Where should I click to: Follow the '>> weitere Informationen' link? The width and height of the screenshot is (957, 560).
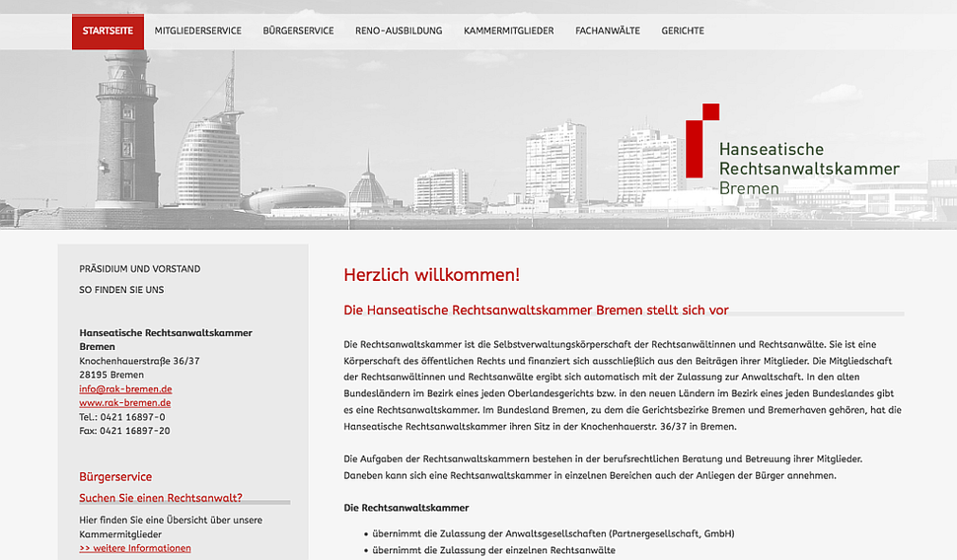(x=135, y=548)
